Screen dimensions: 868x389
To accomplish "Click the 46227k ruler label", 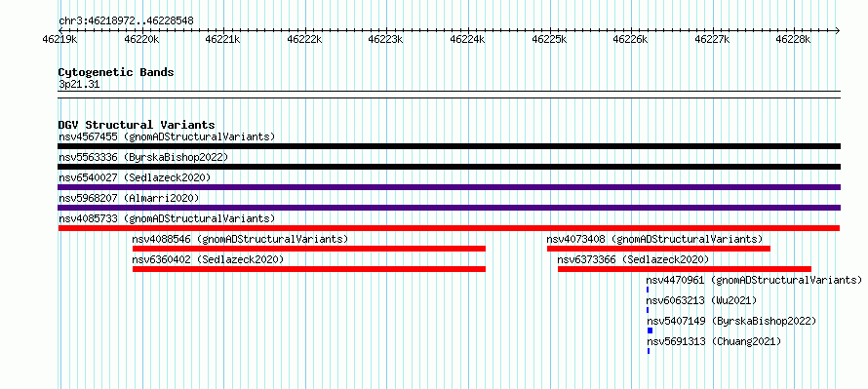I will 713,39.
